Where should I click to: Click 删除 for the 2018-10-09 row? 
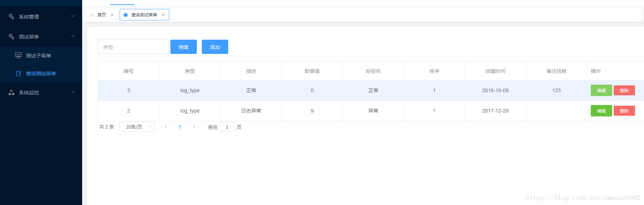[624, 90]
